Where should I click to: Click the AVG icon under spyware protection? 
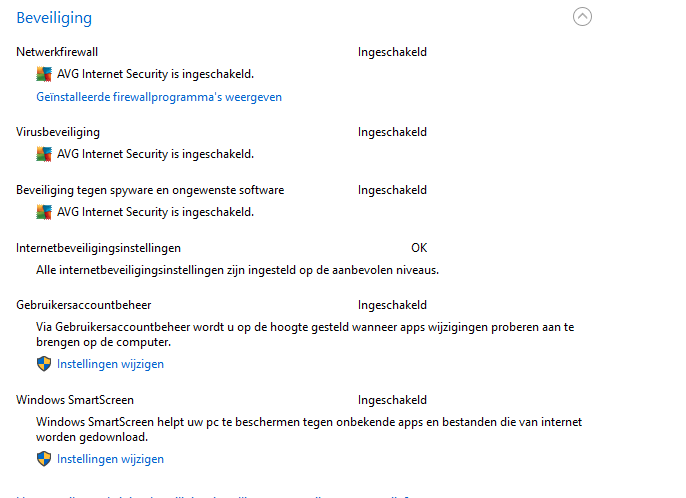coord(44,212)
